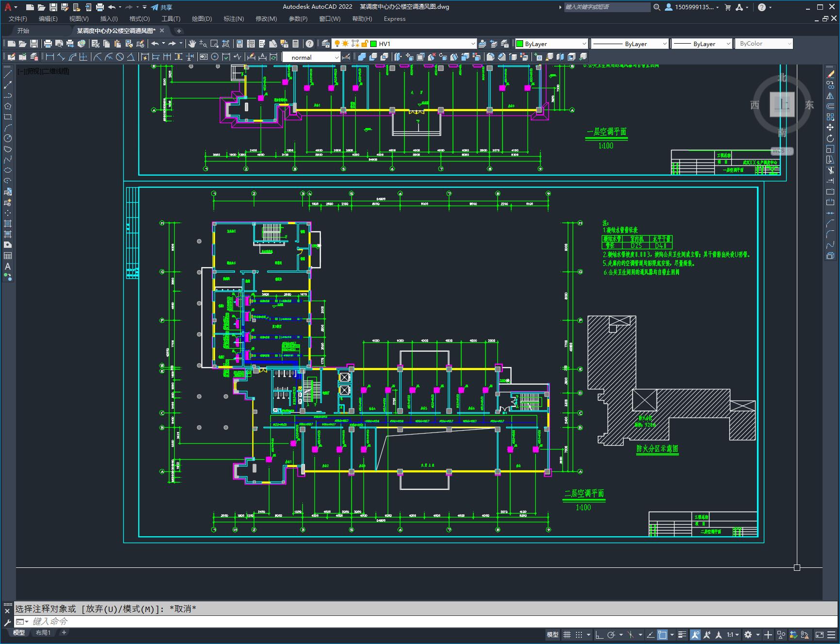Open the lineweight ByLayer dropdown

pyautogui.click(x=701, y=44)
